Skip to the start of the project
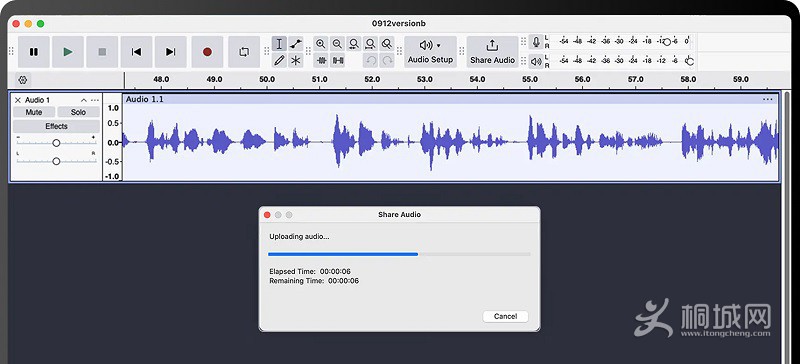Image resolution: width=800 pixels, height=364 pixels. pyautogui.click(x=136, y=52)
